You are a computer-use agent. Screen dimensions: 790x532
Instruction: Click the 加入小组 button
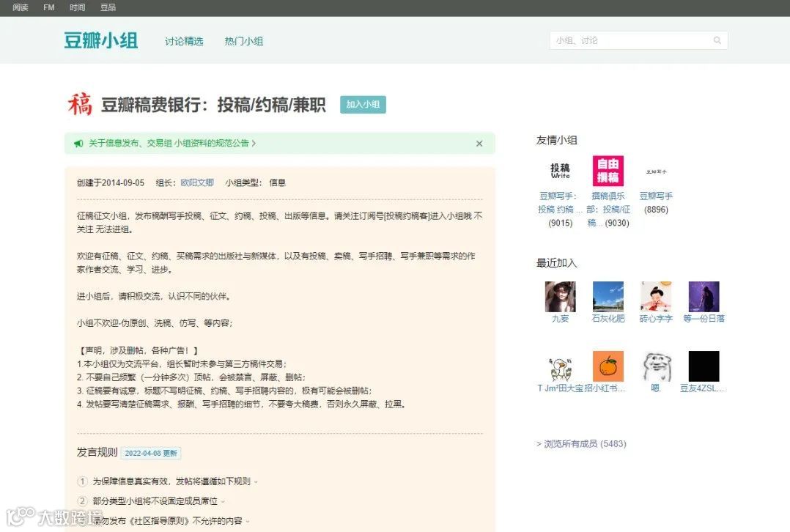point(363,104)
